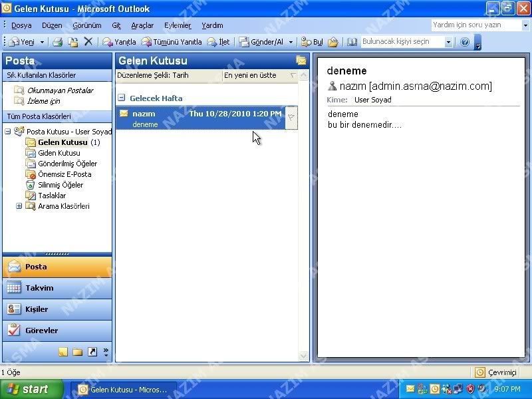Image resolution: width=532 pixels, height=399 pixels.
Task: Click Yeni new message button
Action: [22, 42]
